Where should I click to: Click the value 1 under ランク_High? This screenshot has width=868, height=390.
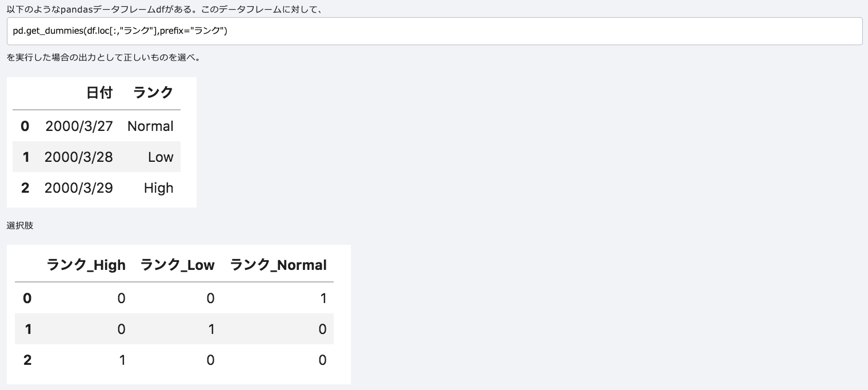point(122,360)
